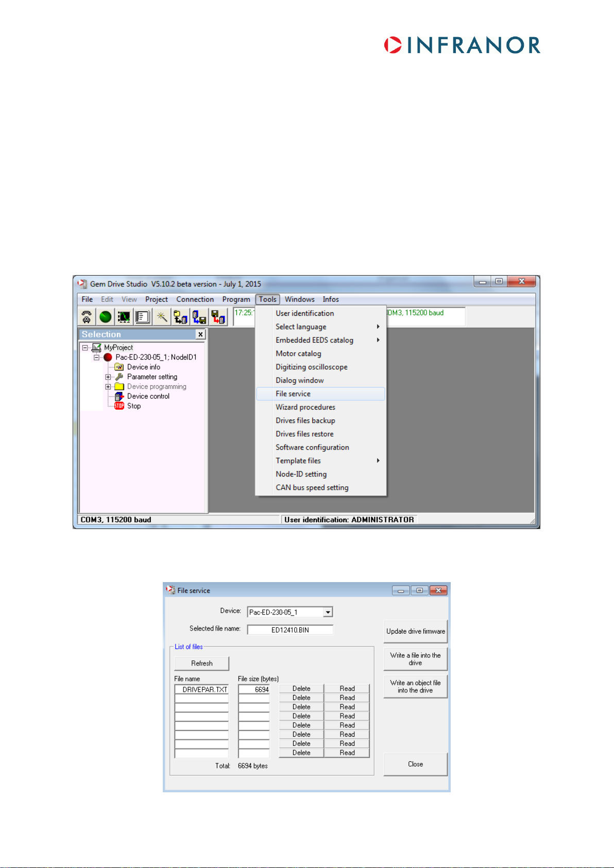Click Write an object file into the drive

coord(415,686)
